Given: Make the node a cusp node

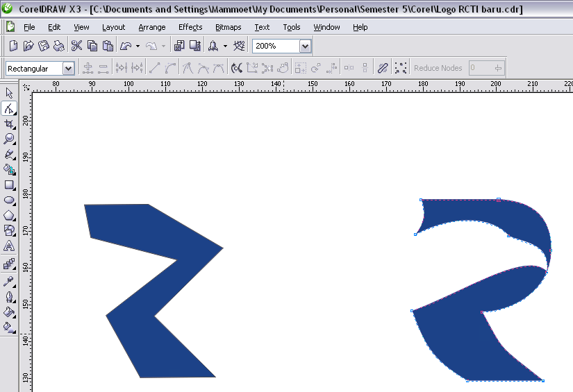Looking at the screenshot, I should (x=188, y=68).
